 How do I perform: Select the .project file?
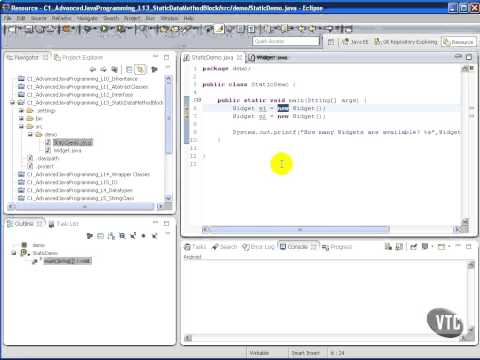pos(45,166)
